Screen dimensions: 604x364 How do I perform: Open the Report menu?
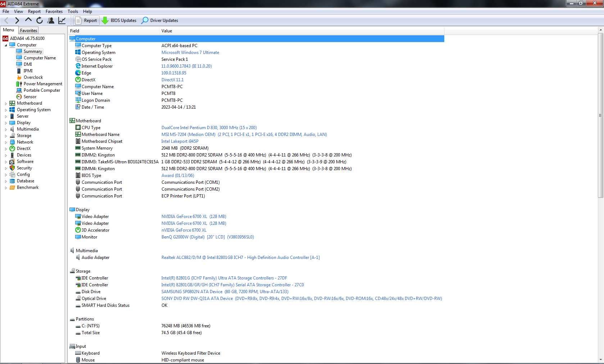(34, 12)
